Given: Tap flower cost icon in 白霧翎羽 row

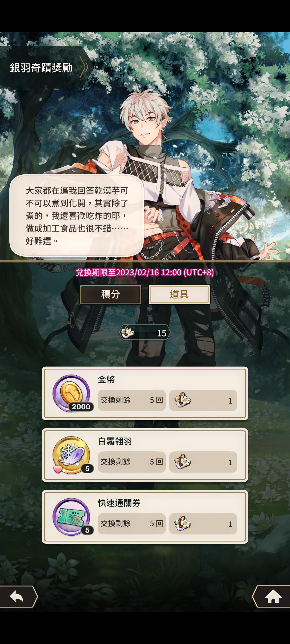Looking at the screenshot, I should [x=183, y=462].
